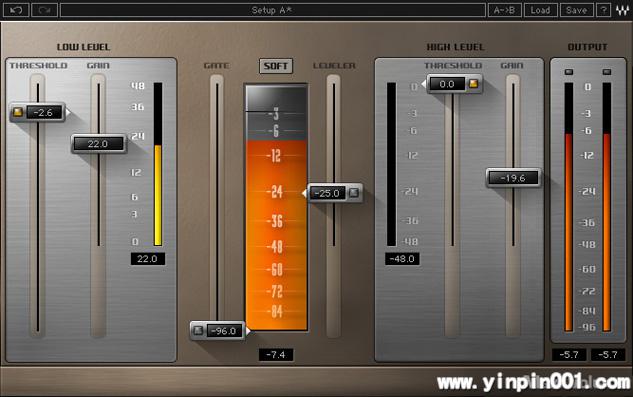Toggle the low level threshold orange light

pyautogui.click(x=18, y=112)
